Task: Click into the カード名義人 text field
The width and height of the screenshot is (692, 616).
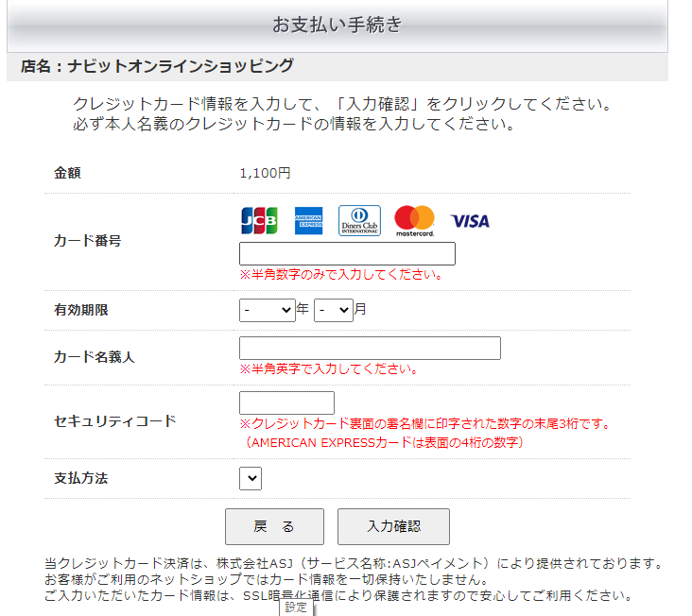Action: [370, 349]
